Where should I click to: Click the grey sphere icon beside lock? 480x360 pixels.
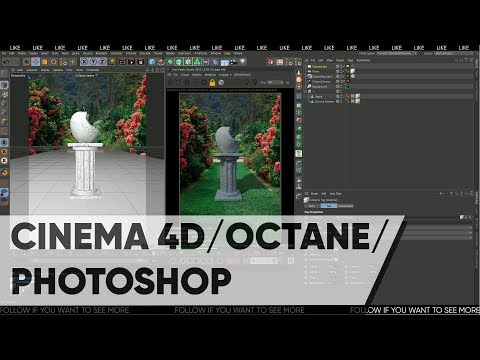[x=221, y=83]
